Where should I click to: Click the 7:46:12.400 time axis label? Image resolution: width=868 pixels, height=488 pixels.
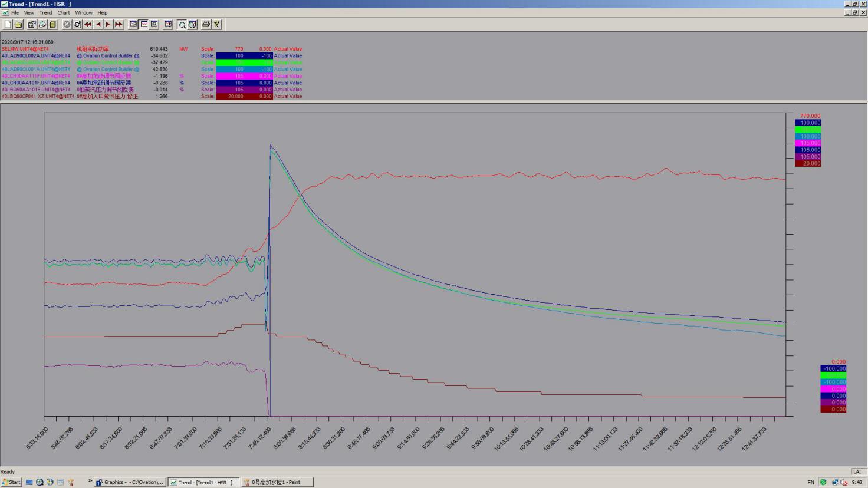coord(260,438)
